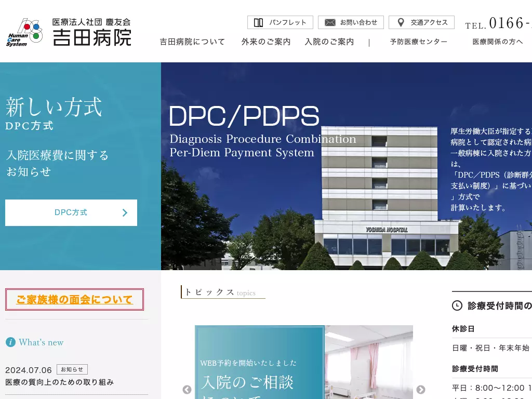
Task: Click 新しい方式 heading text
Action: (x=54, y=107)
